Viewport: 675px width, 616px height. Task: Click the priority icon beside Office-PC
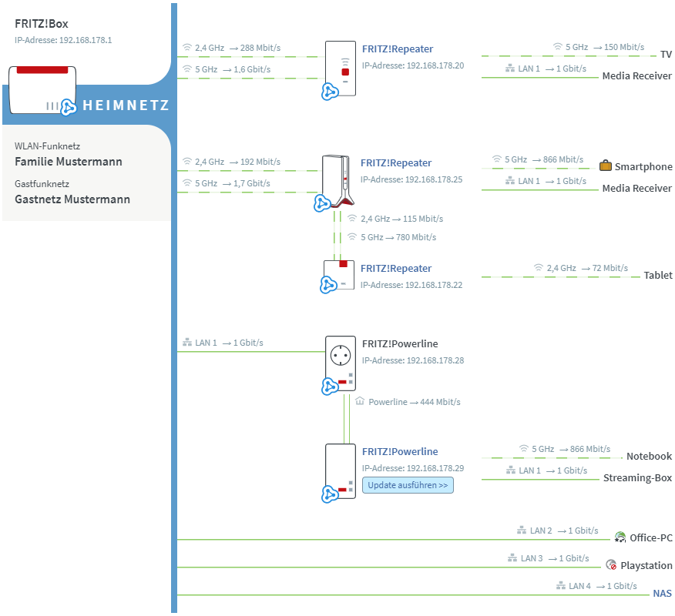click(620, 537)
